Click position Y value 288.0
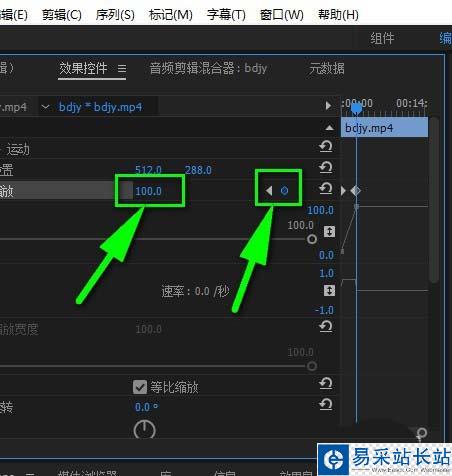 click(198, 170)
